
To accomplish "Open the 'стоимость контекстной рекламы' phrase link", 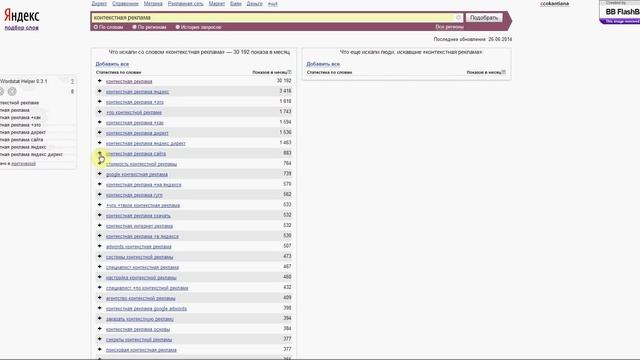I will (141, 164).
